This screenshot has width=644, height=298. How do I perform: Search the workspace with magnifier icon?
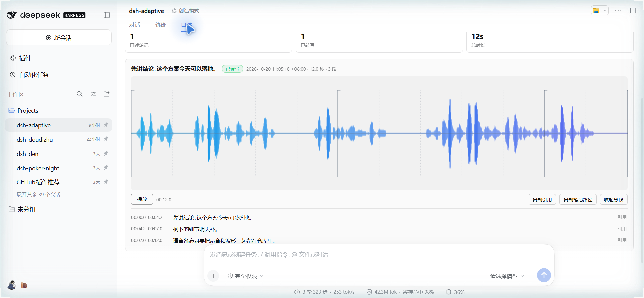pos(79,94)
